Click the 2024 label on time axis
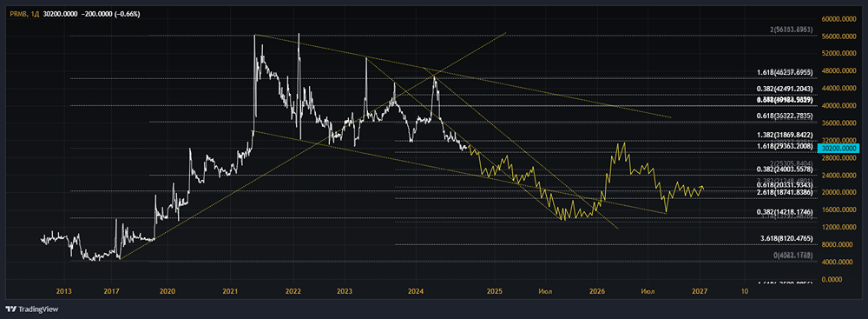The height and width of the screenshot is (319, 868). (x=415, y=290)
